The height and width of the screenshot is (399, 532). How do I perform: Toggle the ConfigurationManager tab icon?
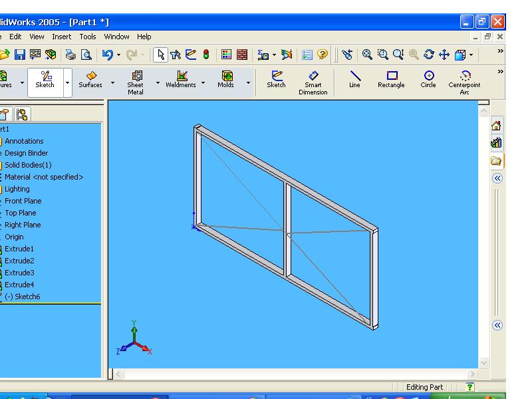point(22,114)
